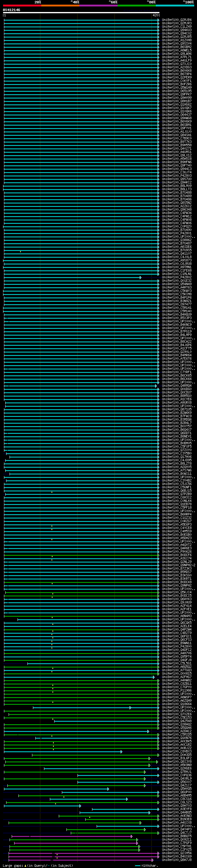Image resolution: width=197 pixels, height=868 pixels.
Task: Click label UniRef100_Q9ATO3
Action: click(x=177, y=805)
